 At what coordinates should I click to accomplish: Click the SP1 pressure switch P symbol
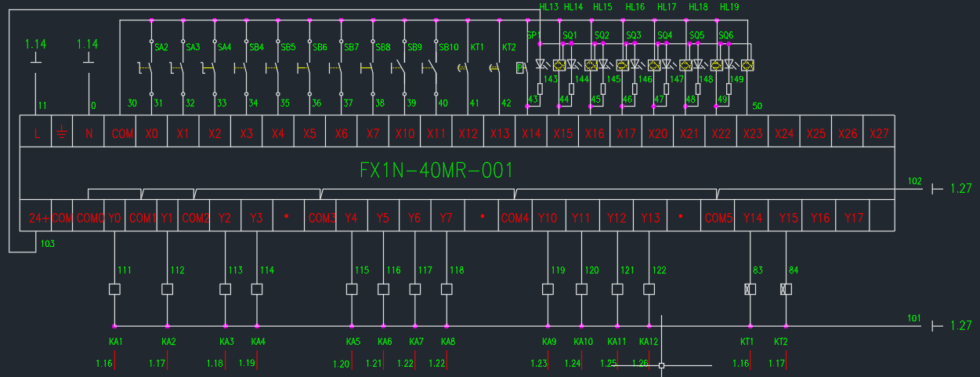521,68
